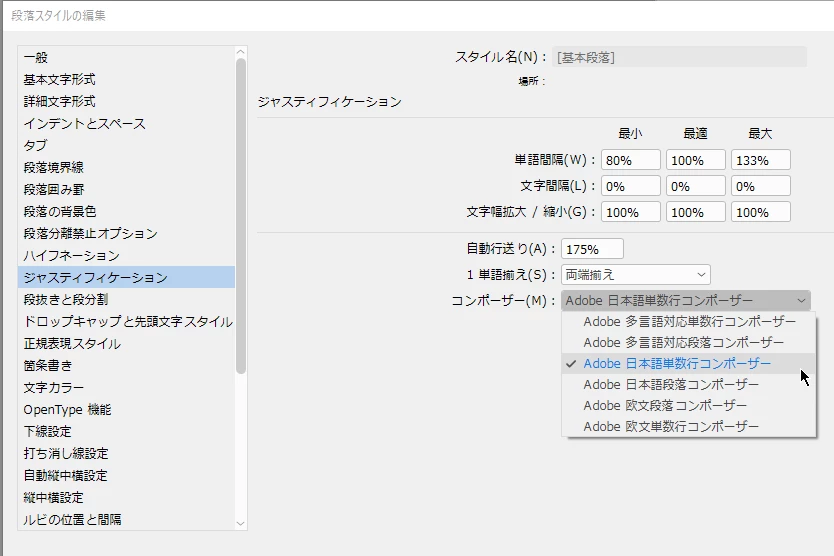Viewport: 834px width, 556px height.
Task: Click 文字幅拡大/縮小 最小 field
Action: (631, 212)
